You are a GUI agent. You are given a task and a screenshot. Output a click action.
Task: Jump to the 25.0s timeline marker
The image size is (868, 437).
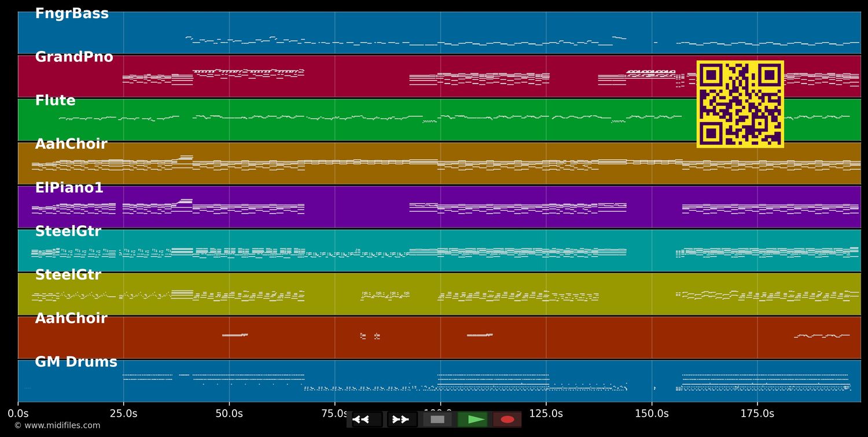tap(123, 413)
